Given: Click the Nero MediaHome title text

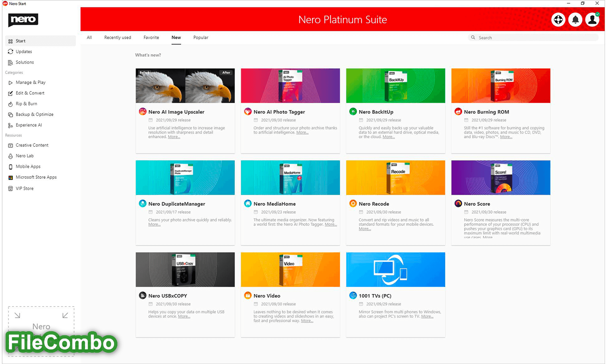Looking at the screenshot, I should (x=274, y=204).
